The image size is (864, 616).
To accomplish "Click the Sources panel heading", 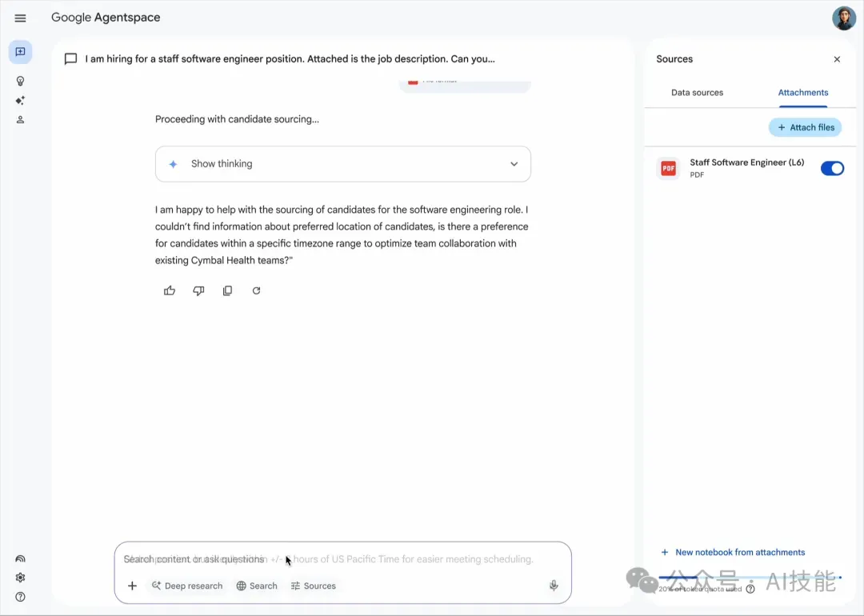I will tap(674, 59).
